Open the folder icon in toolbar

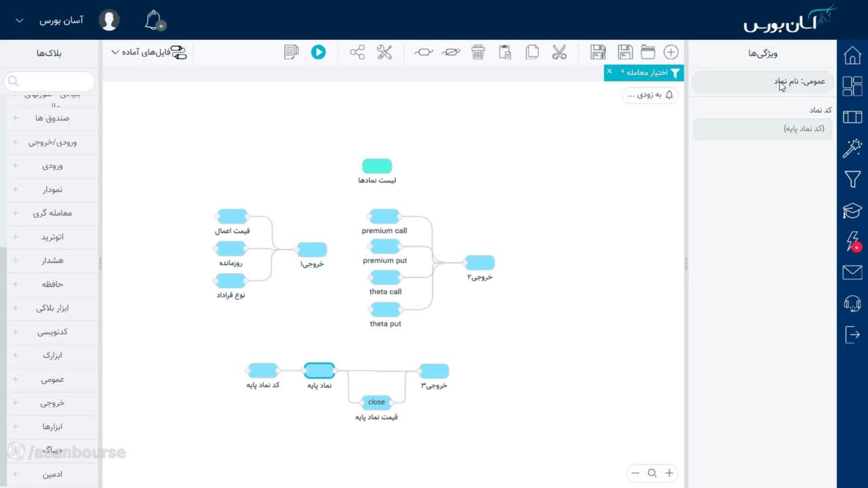click(x=648, y=52)
